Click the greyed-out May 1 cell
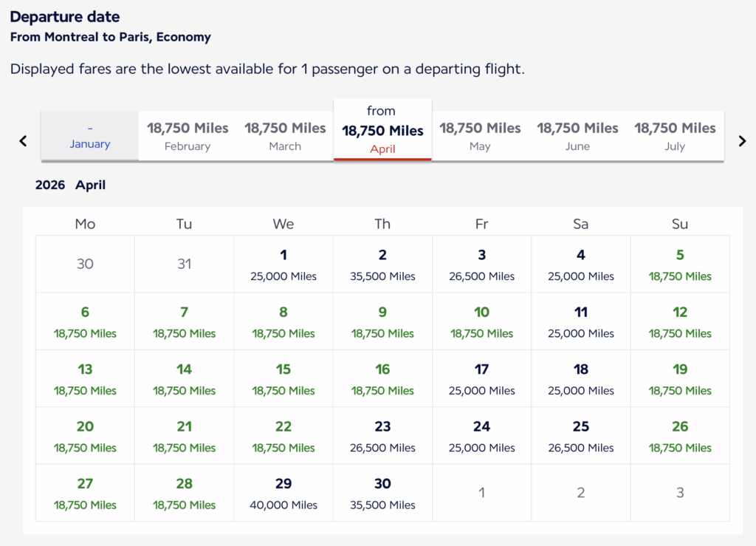Screen dimensions: 756x546 tap(481, 493)
